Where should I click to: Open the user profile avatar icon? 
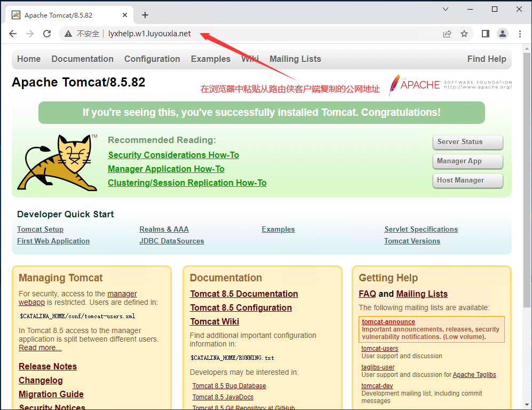click(503, 34)
